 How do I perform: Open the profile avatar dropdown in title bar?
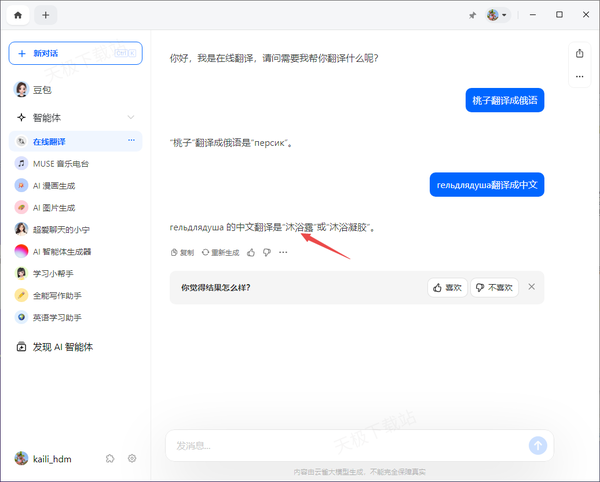pyautogui.click(x=497, y=15)
